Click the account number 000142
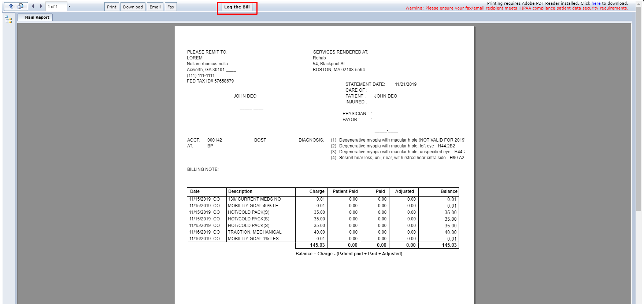This screenshot has height=304, width=644. [215, 140]
